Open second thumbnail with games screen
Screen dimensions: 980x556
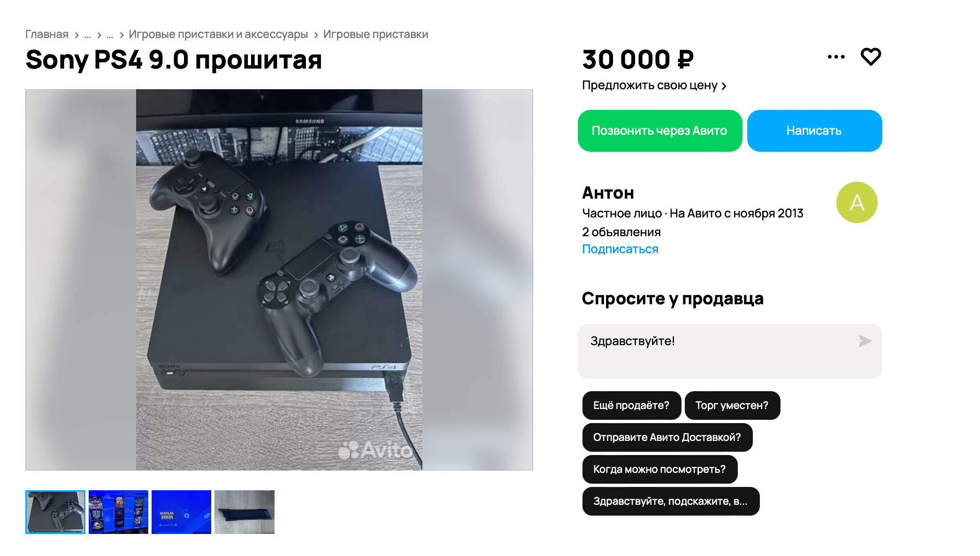[x=118, y=512]
